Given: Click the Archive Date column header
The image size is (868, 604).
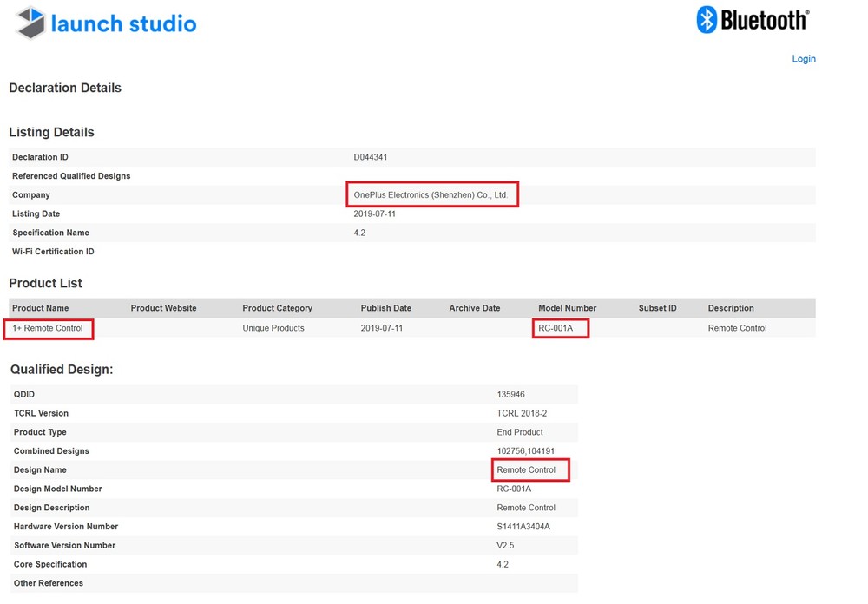Looking at the screenshot, I should 475,308.
